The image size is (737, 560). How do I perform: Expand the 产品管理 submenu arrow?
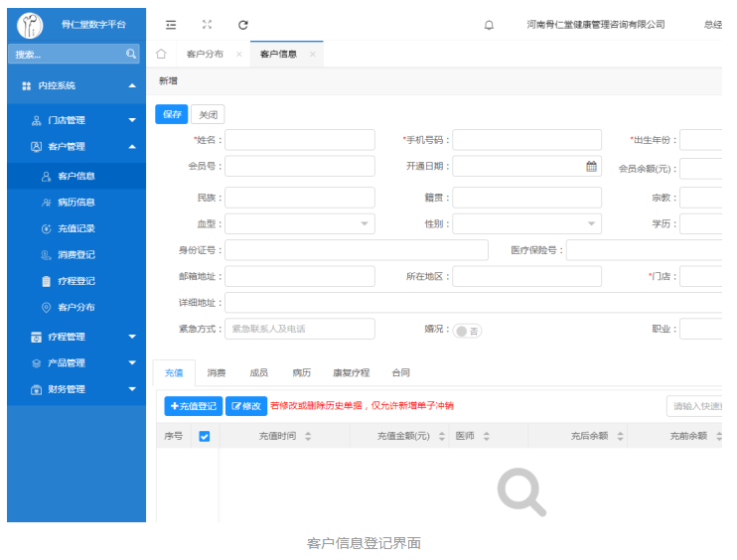[132, 362]
